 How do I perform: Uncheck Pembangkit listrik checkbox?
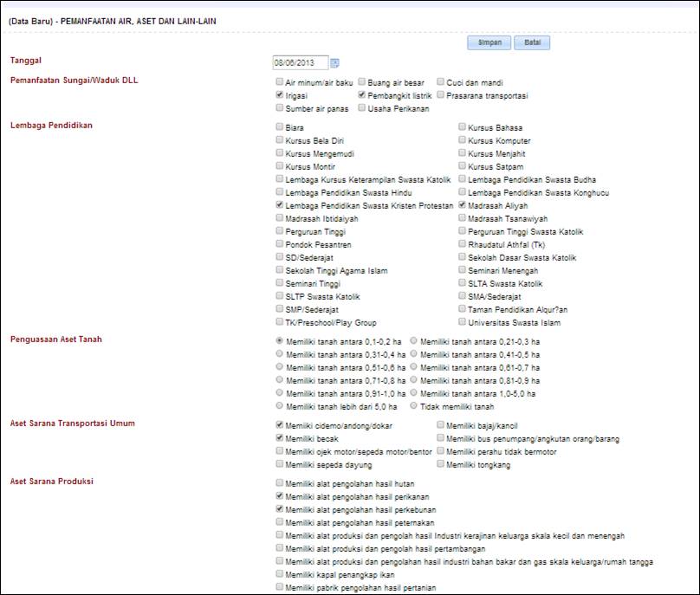361,94
